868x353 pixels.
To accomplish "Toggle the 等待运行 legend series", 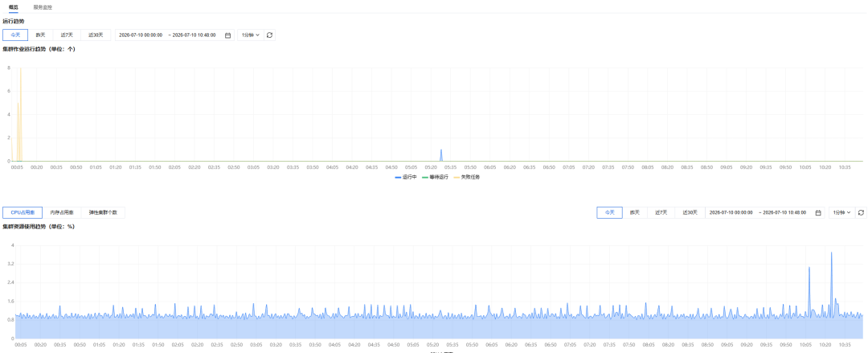I will click(435, 178).
